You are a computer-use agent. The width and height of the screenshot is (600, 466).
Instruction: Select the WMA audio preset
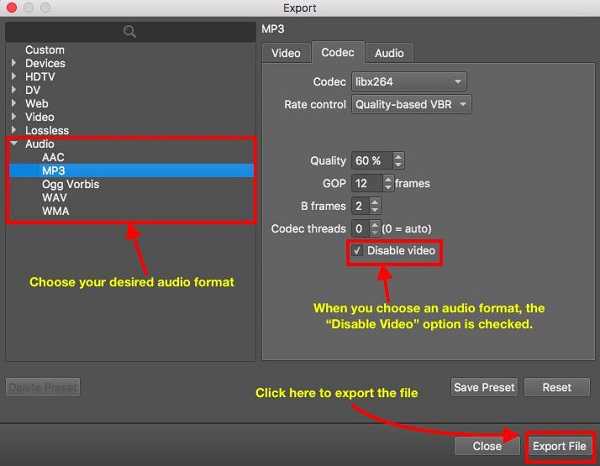pos(55,211)
